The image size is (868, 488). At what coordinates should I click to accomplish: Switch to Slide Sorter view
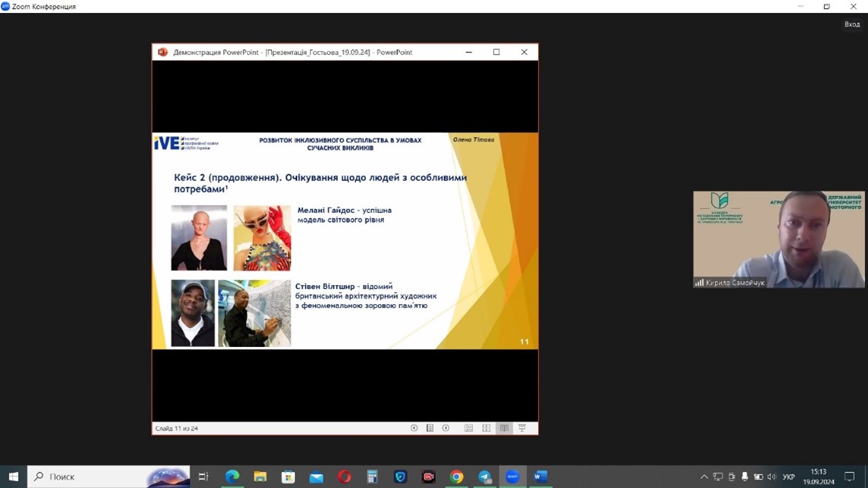coord(486,429)
